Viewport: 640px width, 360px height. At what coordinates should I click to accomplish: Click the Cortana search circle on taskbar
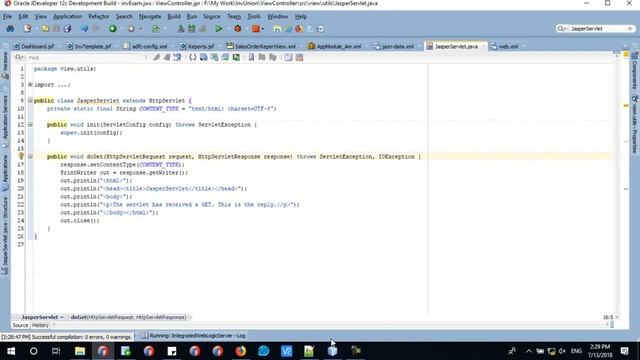(x=33, y=351)
